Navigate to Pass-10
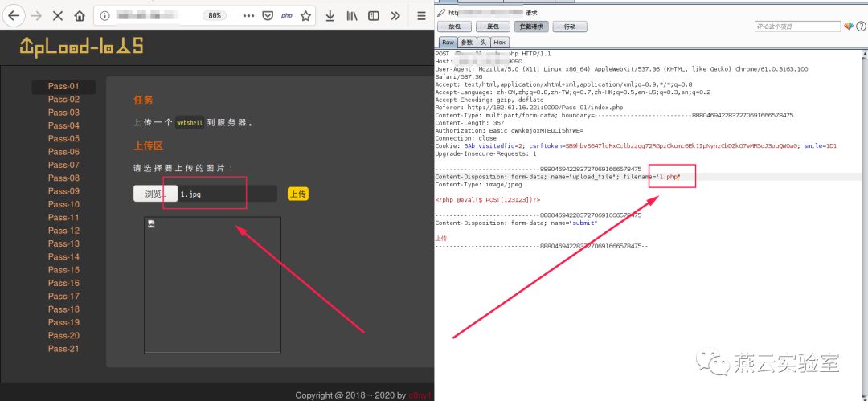 coord(63,204)
